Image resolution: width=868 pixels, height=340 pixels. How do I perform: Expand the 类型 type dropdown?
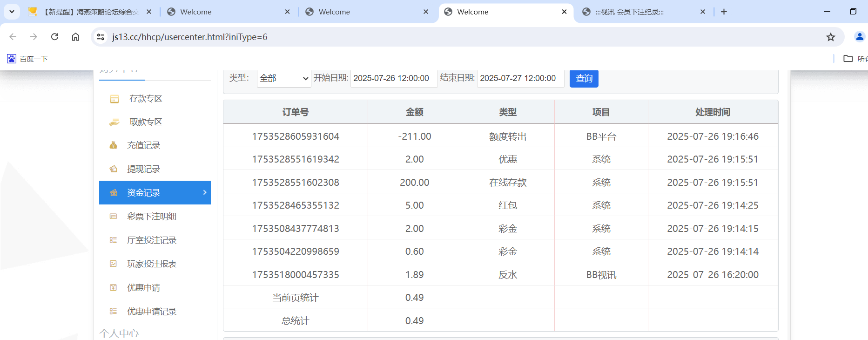283,78
